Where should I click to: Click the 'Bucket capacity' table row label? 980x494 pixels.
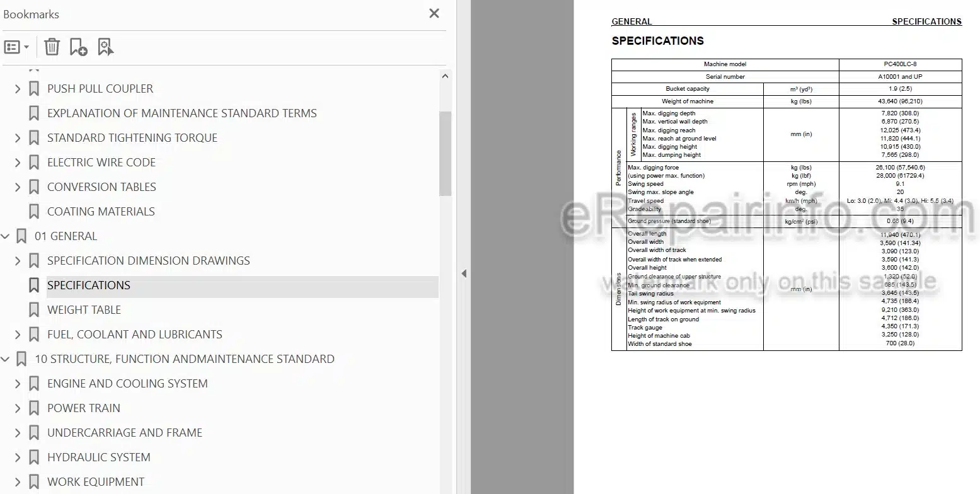coord(688,89)
